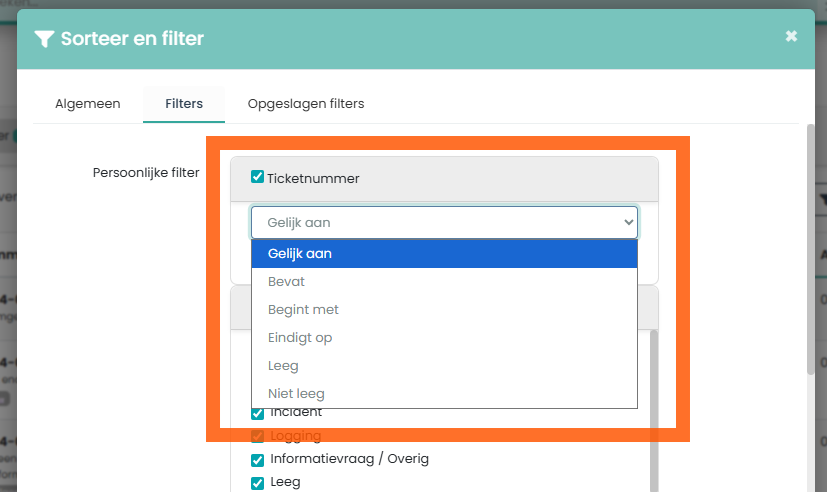Click the dialog's outer vertical scrollbar
Image resolution: width=827 pixels, height=492 pixels.
pyautogui.click(x=810, y=250)
